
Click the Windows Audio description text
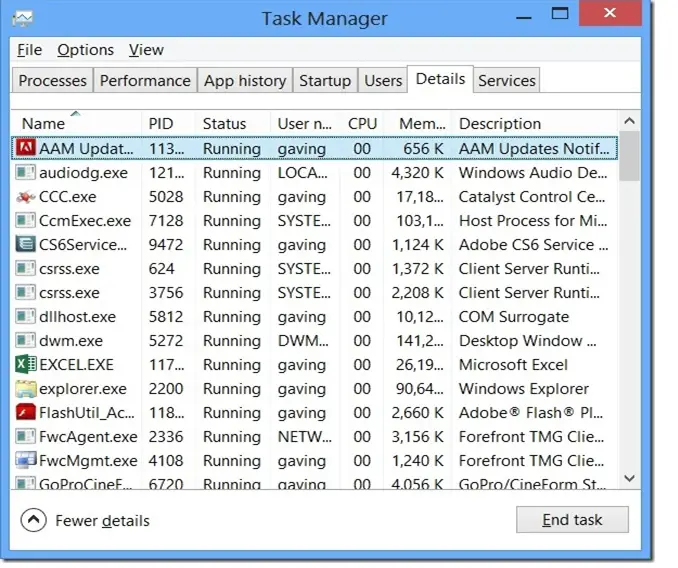[x=533, y=173]
